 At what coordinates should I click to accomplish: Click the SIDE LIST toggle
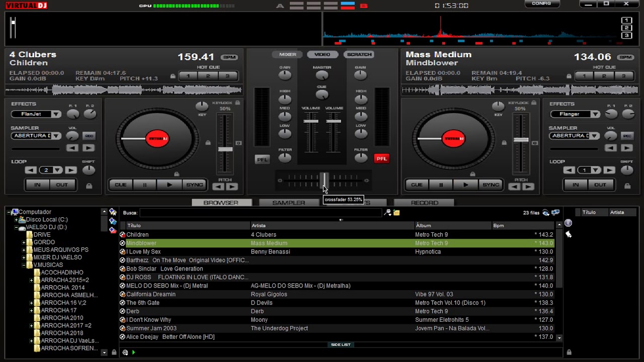coord(341,345)
